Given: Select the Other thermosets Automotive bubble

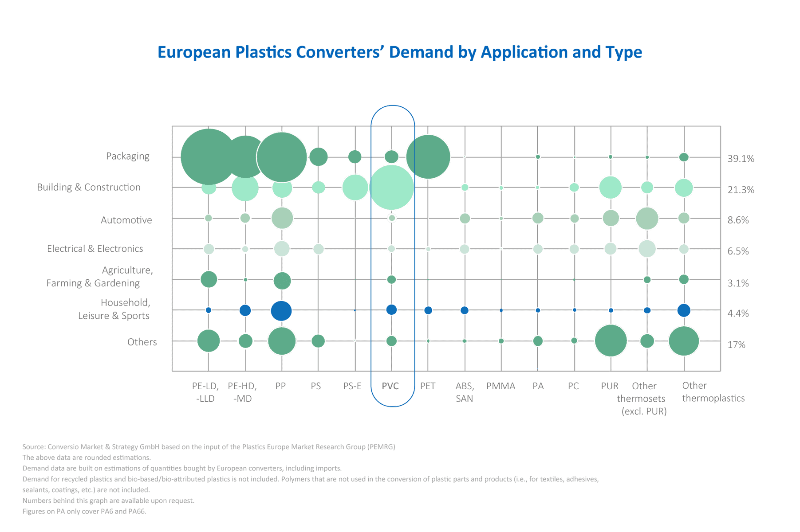Looking at the screenshot, I should coord(647,218).
